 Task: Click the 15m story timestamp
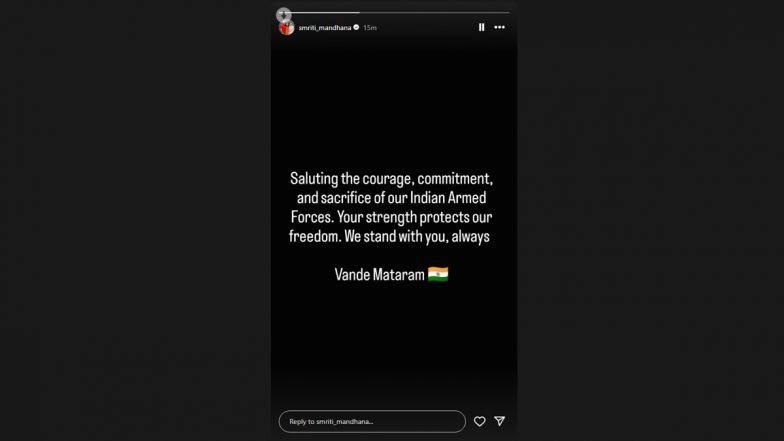tap(370, 28)
